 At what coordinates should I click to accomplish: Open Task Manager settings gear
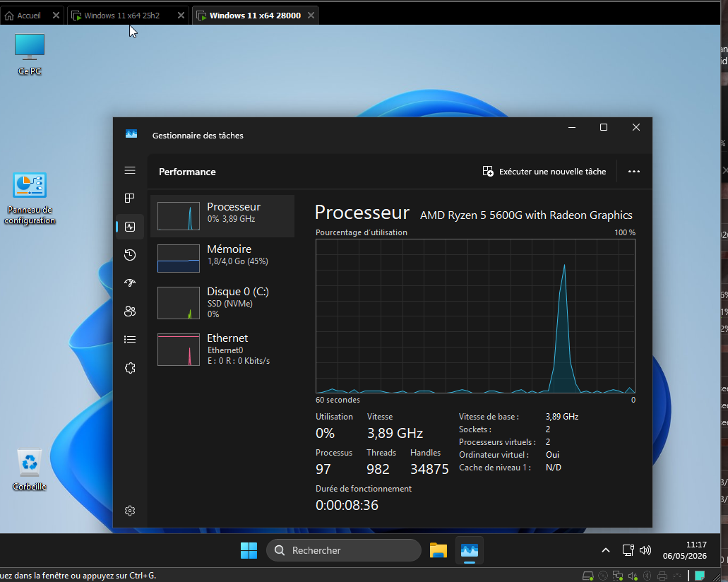[x=130, y=511]
